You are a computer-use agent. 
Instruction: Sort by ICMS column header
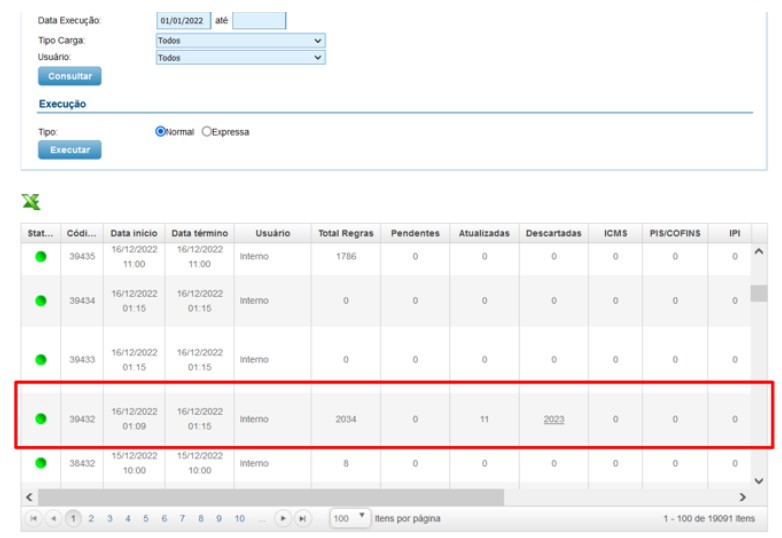tap(615, 233)
